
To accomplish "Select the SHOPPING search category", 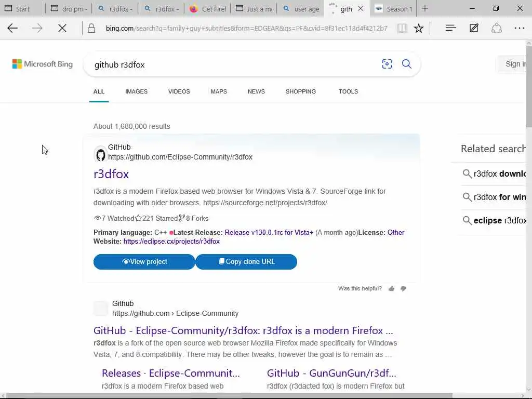I will point(301,91).
